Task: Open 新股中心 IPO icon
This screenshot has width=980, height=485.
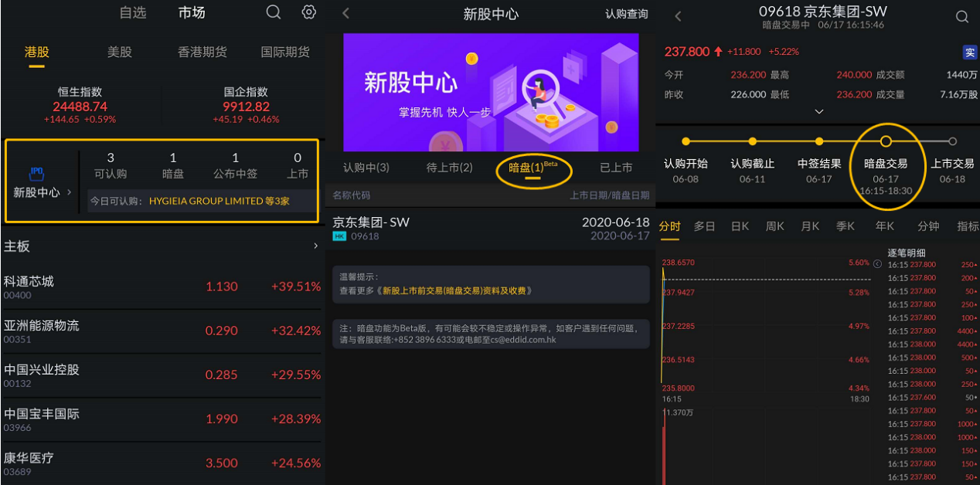Action: [x=36, y=174]
